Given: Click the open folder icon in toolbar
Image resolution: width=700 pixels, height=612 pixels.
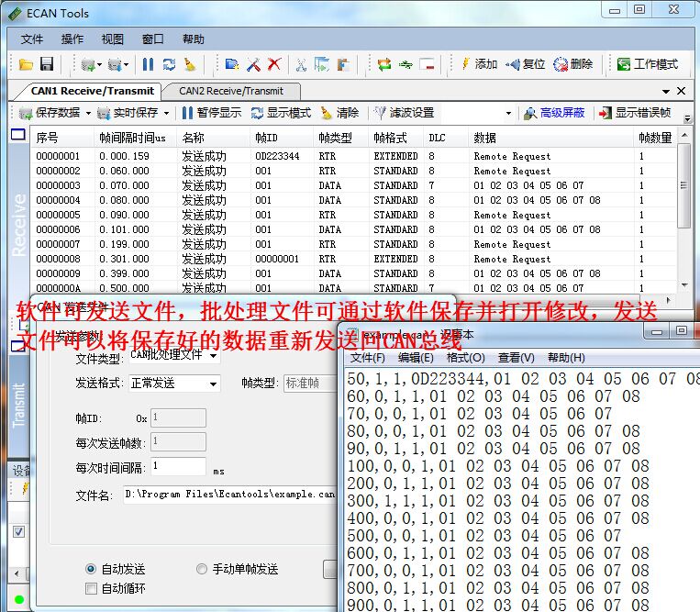Looking at the screenshot, I should 26,64.
